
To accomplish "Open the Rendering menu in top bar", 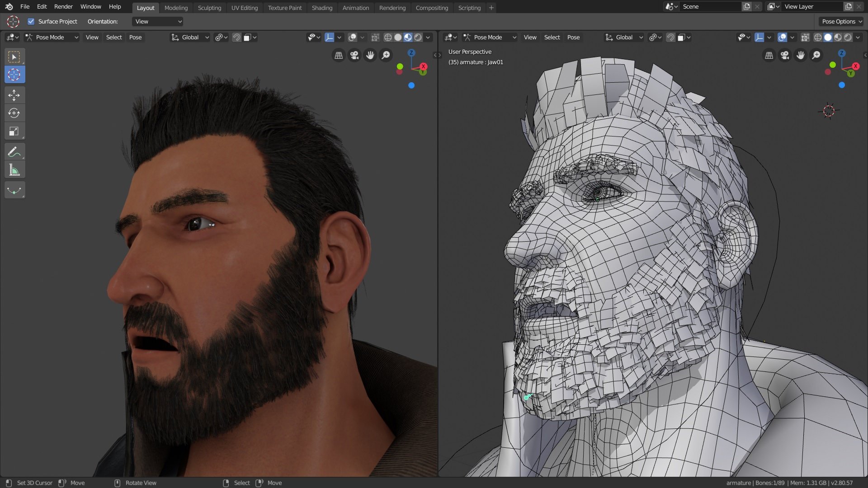I will click(392, 7).
